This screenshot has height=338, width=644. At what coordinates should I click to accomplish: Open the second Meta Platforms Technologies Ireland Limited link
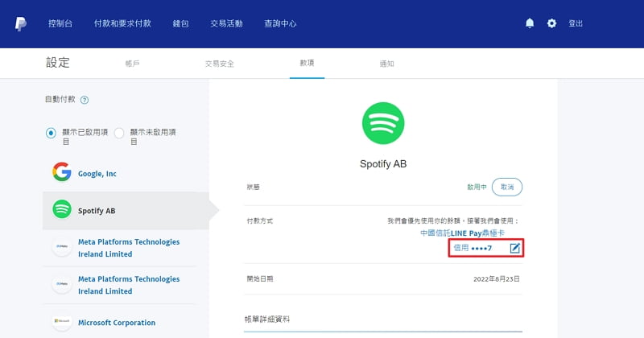point(129,285)
